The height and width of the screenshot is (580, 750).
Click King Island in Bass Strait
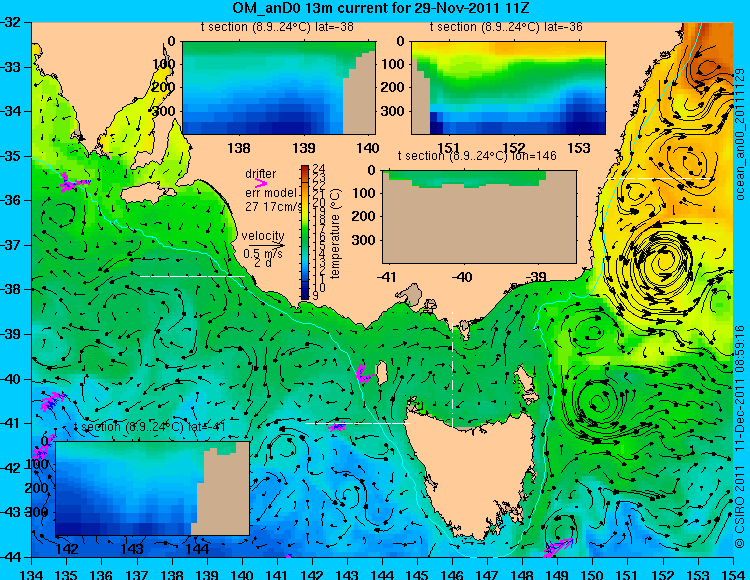[382, 372]
